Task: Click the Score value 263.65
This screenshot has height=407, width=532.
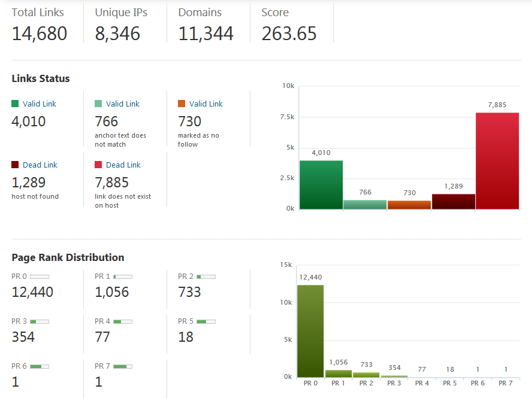Action: click(289, 34)
